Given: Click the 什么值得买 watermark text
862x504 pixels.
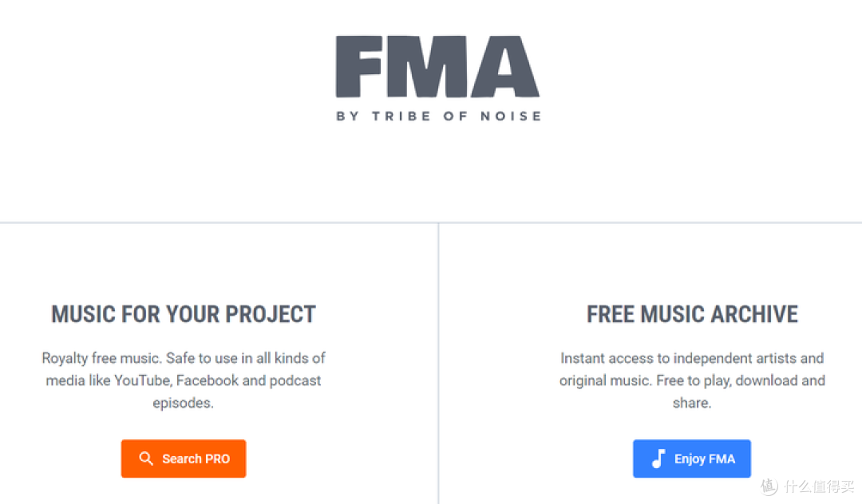Looking at the screenshot, I should (x=819, y=486).
